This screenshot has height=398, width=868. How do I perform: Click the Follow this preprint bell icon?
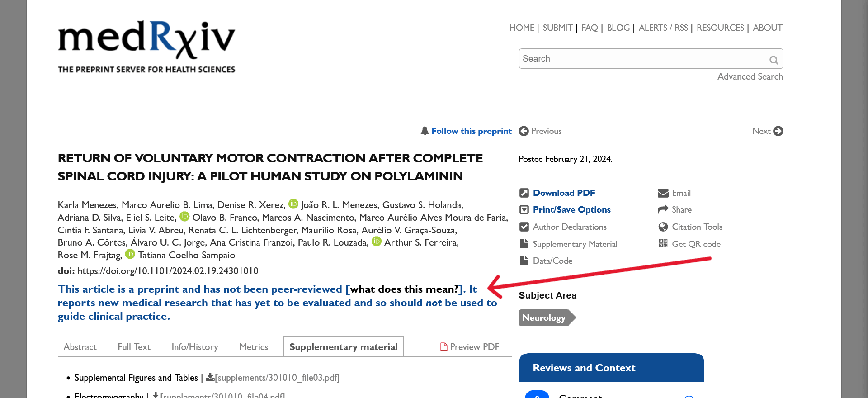425,131
